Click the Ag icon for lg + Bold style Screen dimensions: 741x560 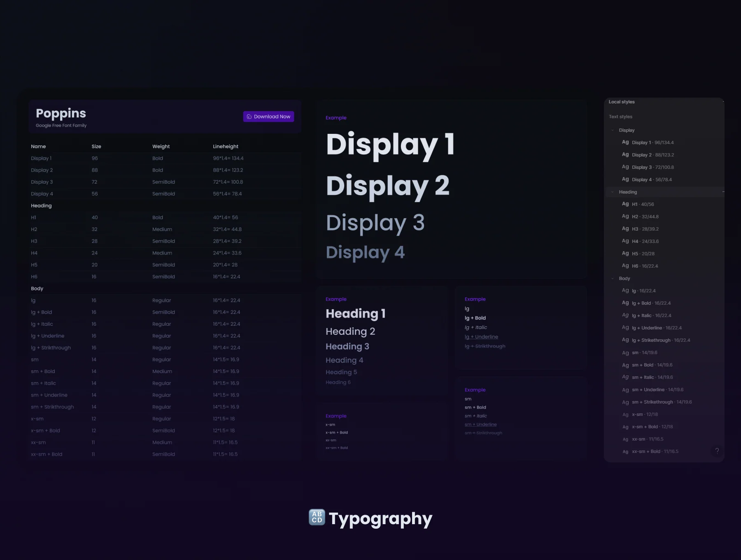coord(625,303)
